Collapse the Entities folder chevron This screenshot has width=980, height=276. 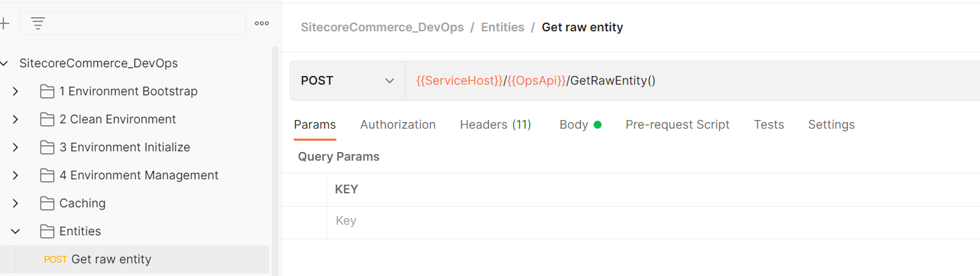15,231
